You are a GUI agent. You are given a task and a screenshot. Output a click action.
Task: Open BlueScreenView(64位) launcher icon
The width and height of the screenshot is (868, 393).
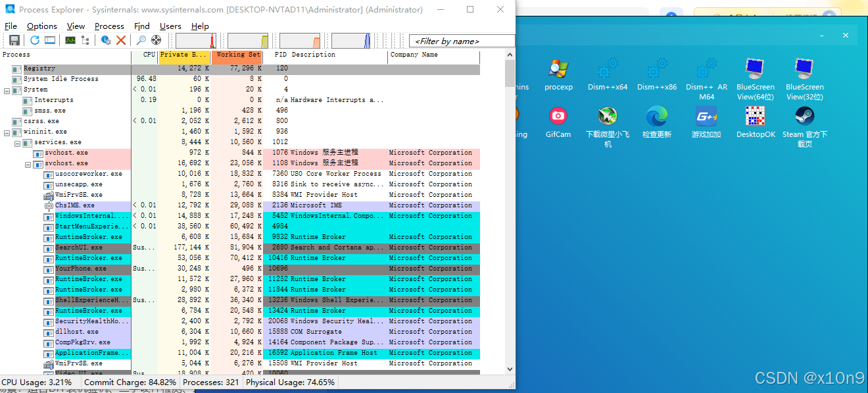pyautogui.click(x=755, y=79)
